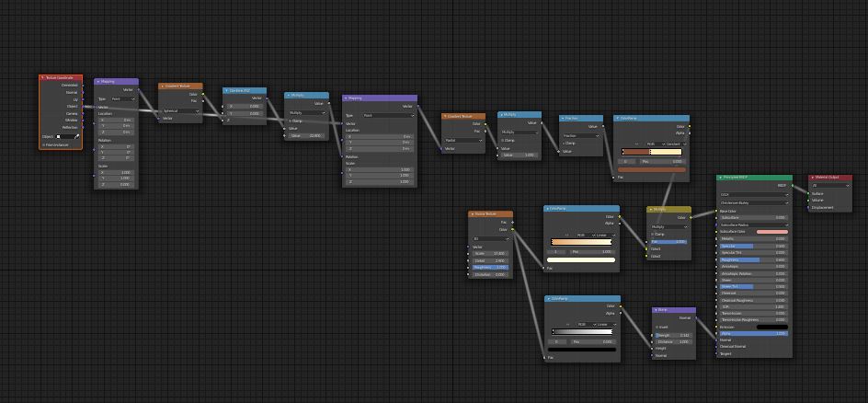Click the Subsurface Color pink swatch
This screenshot has width=868, height=403.
pos(771,232)
